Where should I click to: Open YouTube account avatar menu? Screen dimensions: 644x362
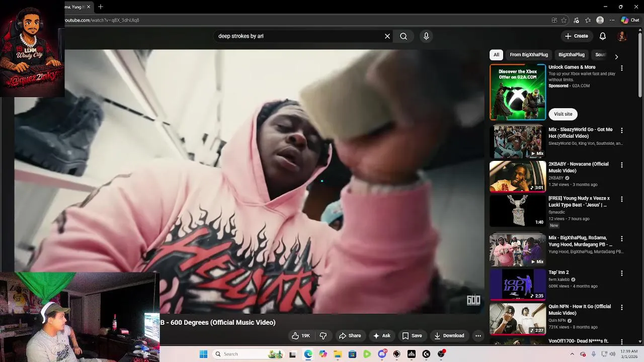(622, 36)
